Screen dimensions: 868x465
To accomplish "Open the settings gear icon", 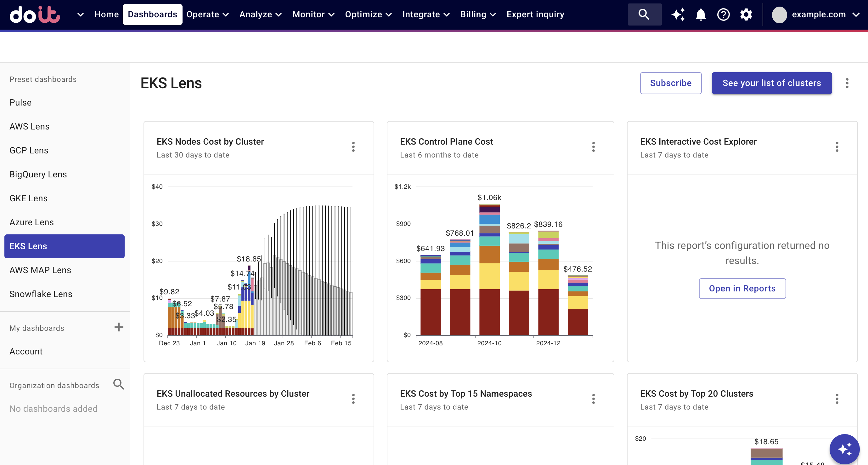I will (x=746, y=14).
